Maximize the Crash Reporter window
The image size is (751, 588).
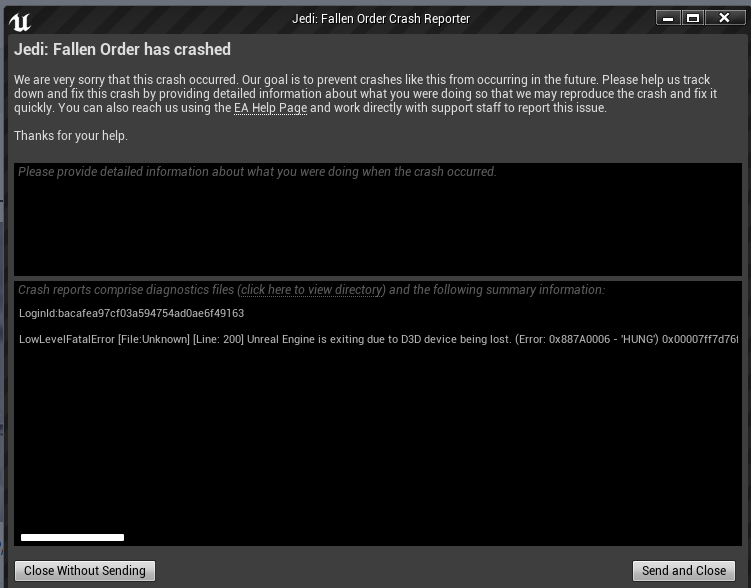[x=693, y=18]
